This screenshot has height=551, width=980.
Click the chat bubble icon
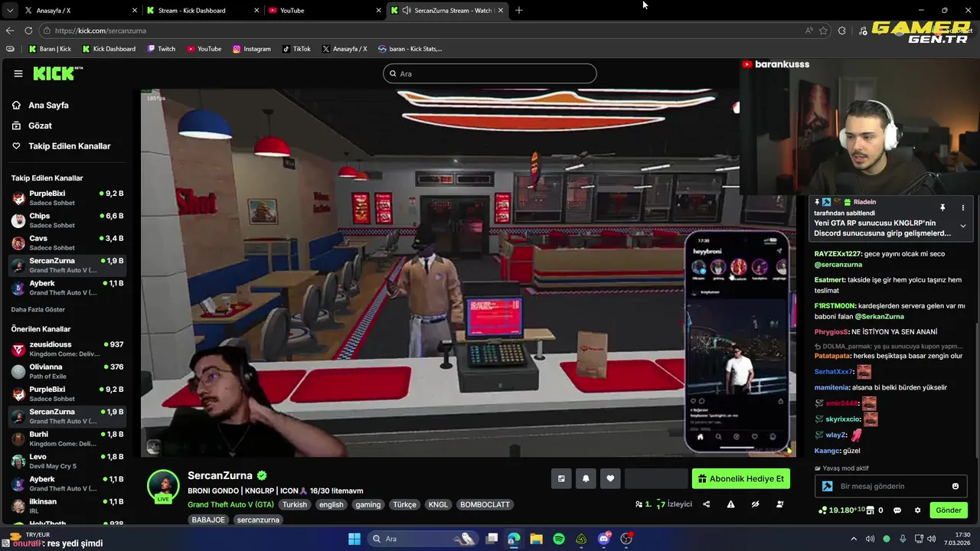click(897, 510)
